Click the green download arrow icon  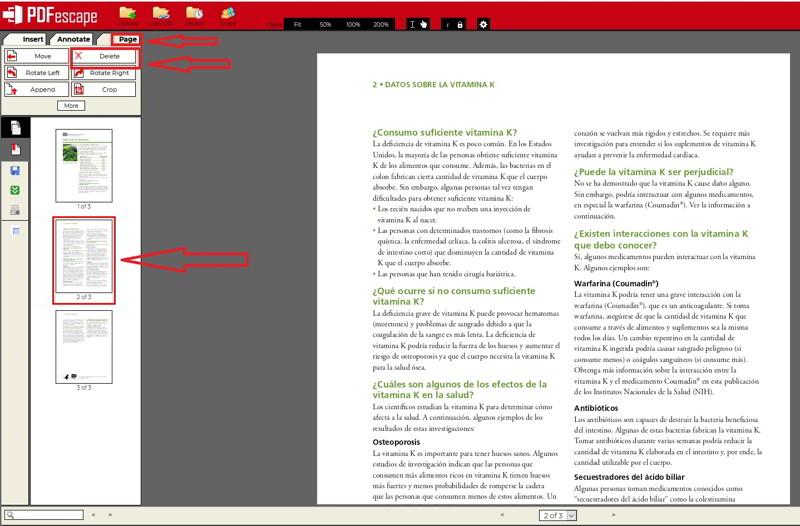click(x=15, y=190)
